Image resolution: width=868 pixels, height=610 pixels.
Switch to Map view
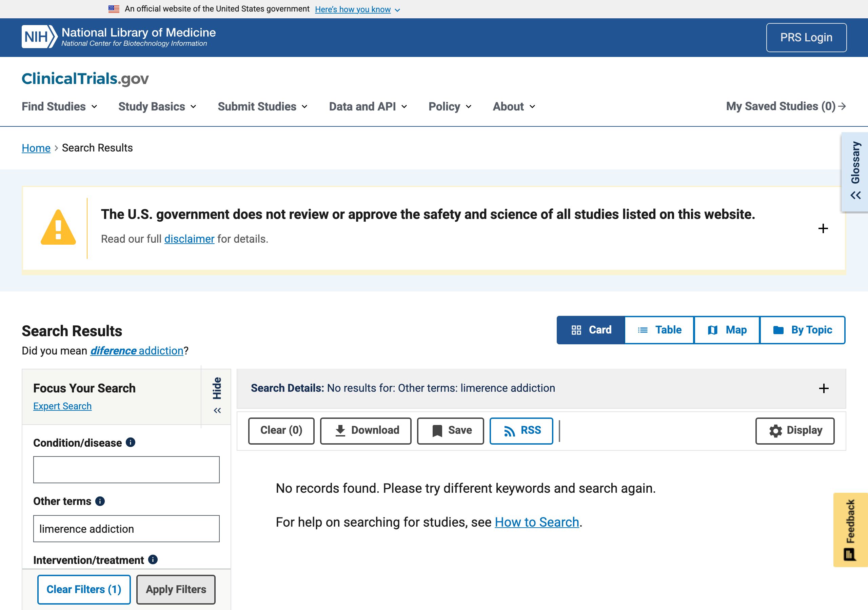tap(727, 330)
